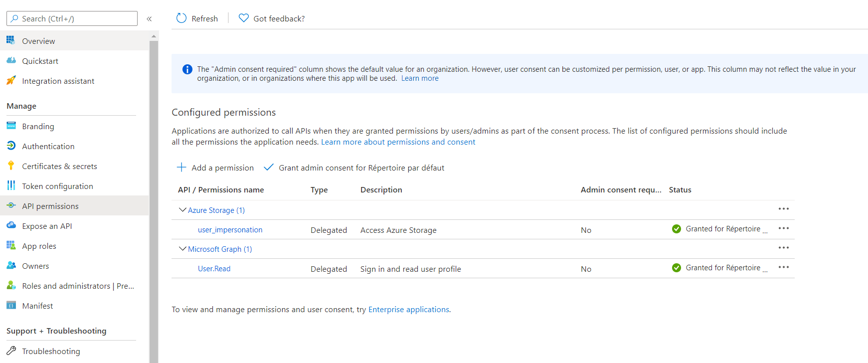Collapse the Microsoft Graph (1) group chevron
Viewport: 868px width, 363px height.
tap(182, 249)
